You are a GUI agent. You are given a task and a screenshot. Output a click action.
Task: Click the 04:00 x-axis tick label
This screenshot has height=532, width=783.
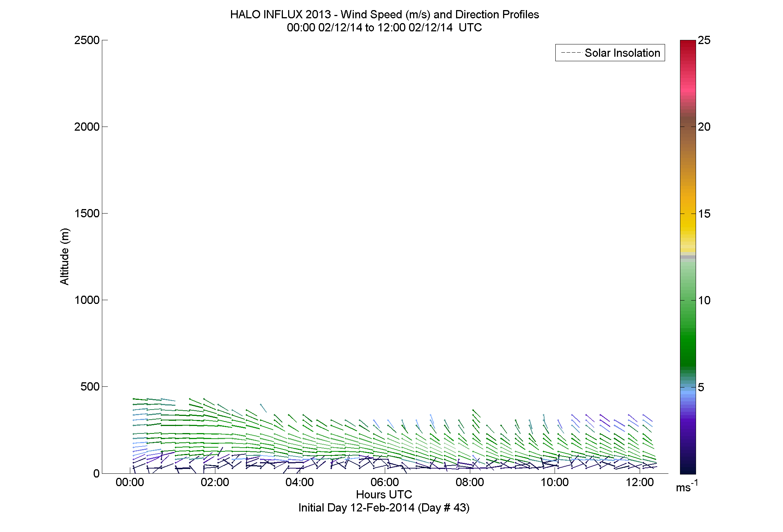click(300, 482)
